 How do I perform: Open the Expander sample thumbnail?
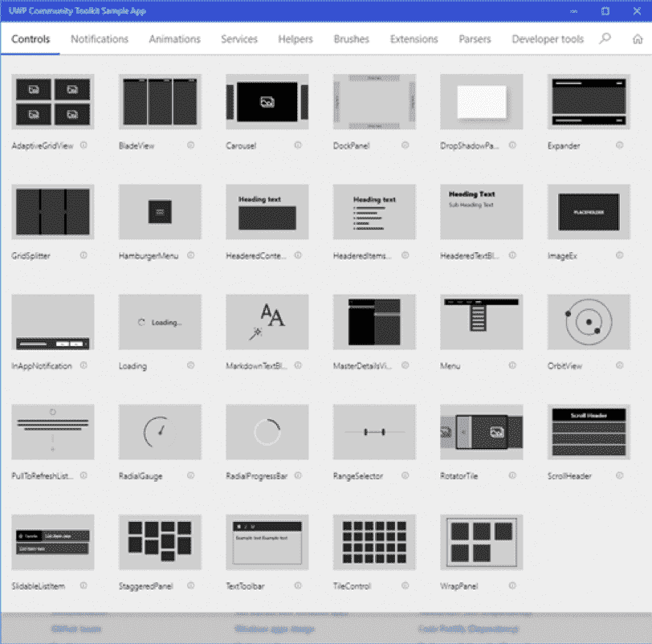pos(589,102)
